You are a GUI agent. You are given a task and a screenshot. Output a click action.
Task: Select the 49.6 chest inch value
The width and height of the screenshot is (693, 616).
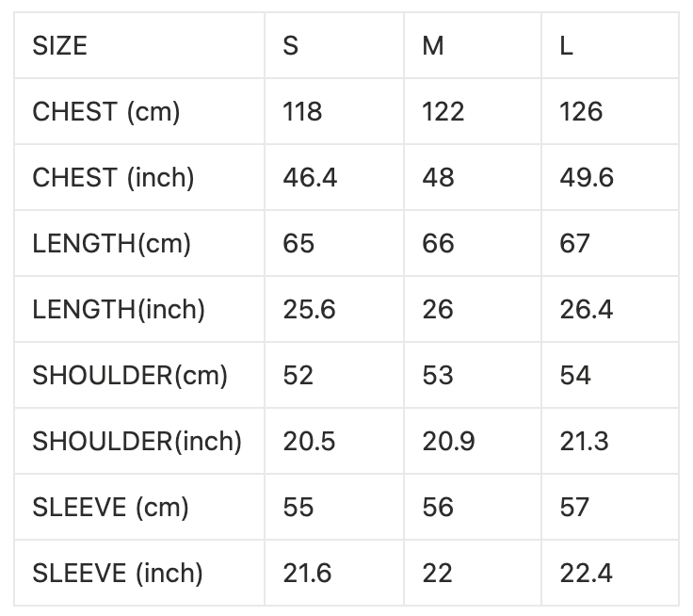[x=587, y=177]
